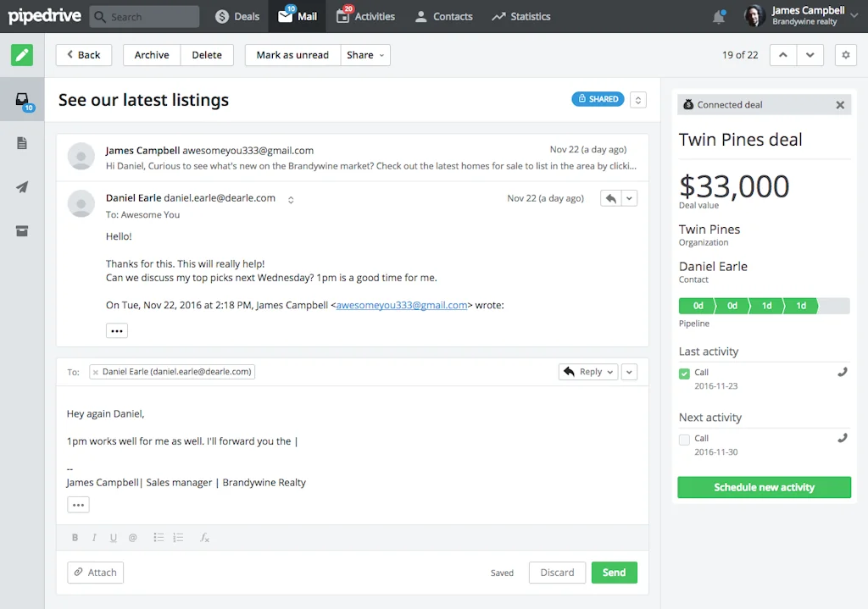Screen dimensions: 868x609
Task: Insert a numbered list in the reply
Action: point(178,537)
